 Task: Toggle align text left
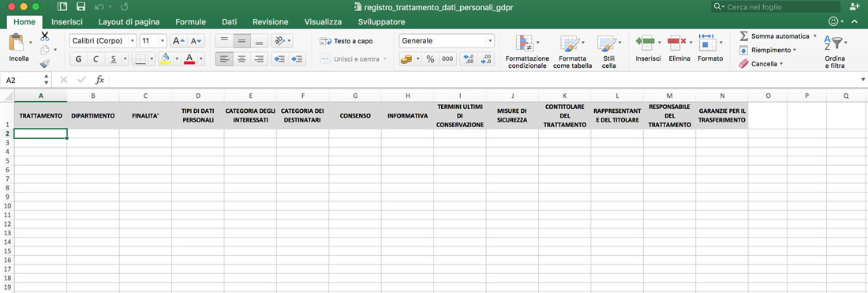(224, 58)
